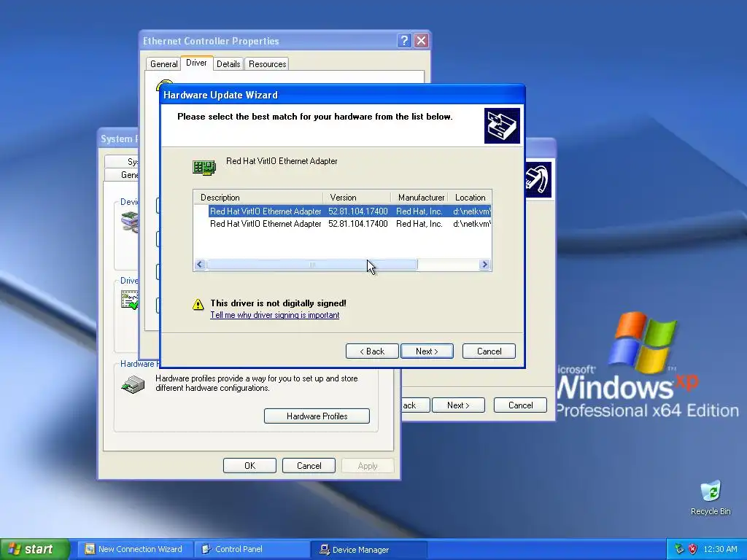Screen dimensions: 747x560
Task: Open 'Tell me why driver signing is important'
Action: (x=275, y=315)
